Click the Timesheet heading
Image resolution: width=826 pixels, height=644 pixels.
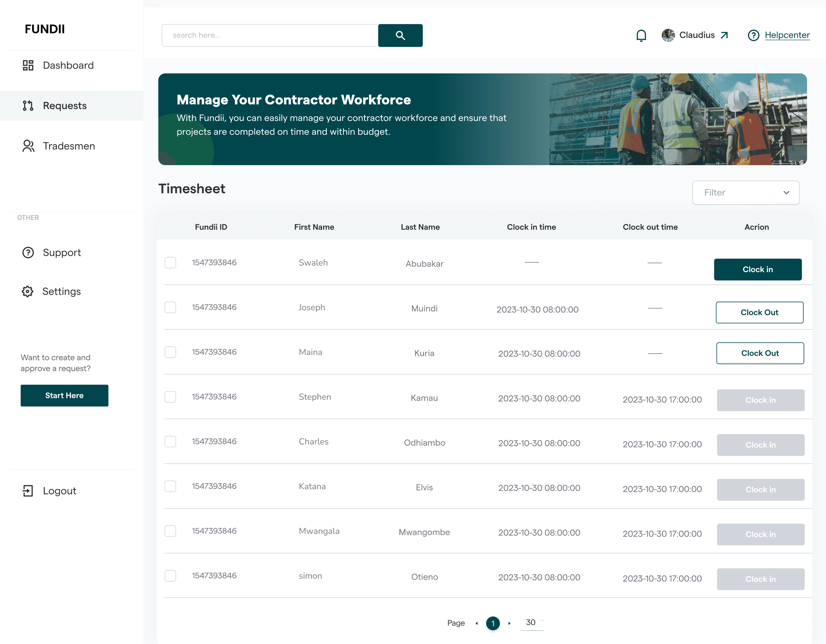point(192,189)
